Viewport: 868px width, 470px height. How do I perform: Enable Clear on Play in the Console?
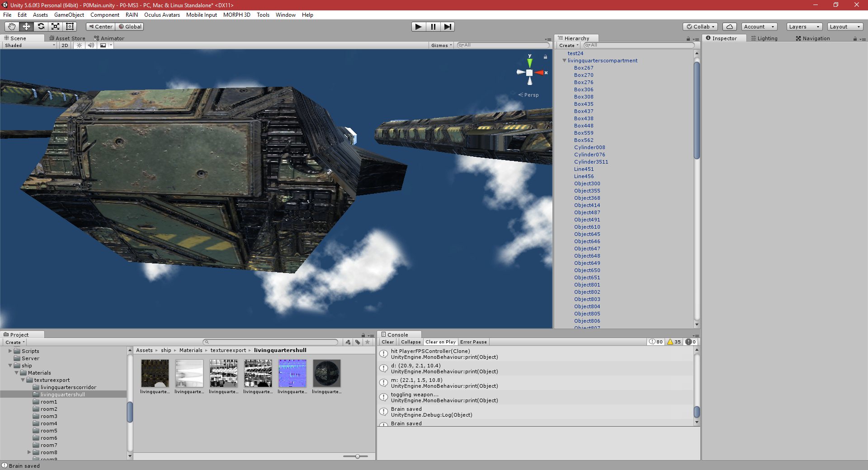440,342
